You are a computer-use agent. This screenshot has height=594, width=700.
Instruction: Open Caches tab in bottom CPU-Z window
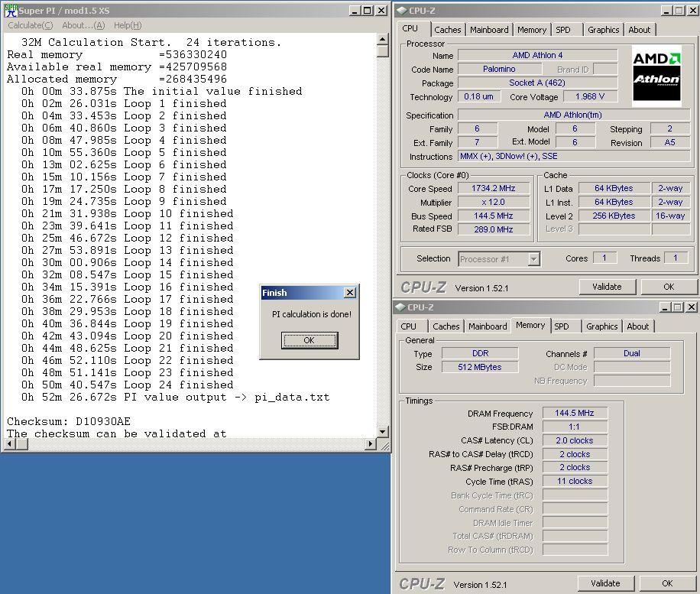446,326
